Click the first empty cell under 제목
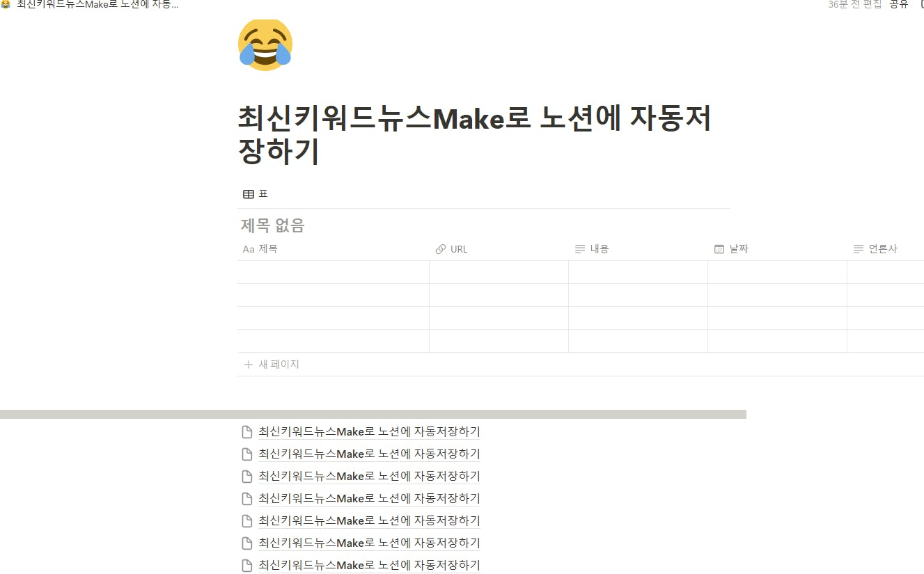The width and height of the screenshot is (924, 574). [x=333, y=272]
